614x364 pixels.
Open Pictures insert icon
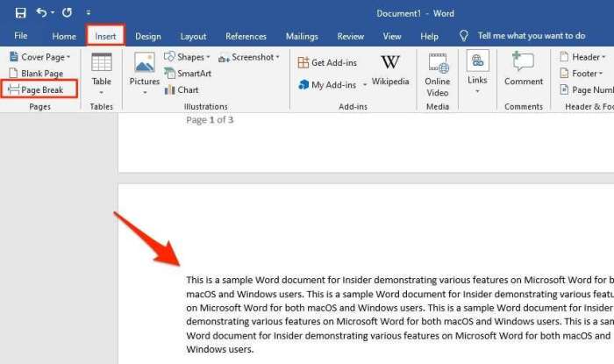tap(145, 62)
